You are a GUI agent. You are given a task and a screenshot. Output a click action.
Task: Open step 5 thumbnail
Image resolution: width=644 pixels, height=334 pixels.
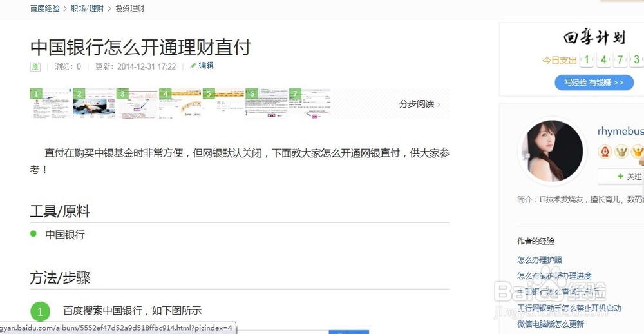tap(223, 103)
